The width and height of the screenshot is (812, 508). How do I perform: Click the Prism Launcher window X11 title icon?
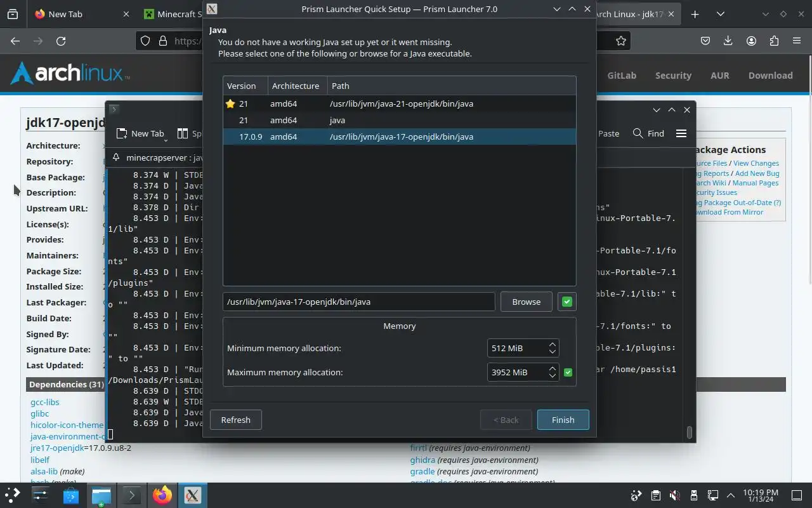[212, 9]
